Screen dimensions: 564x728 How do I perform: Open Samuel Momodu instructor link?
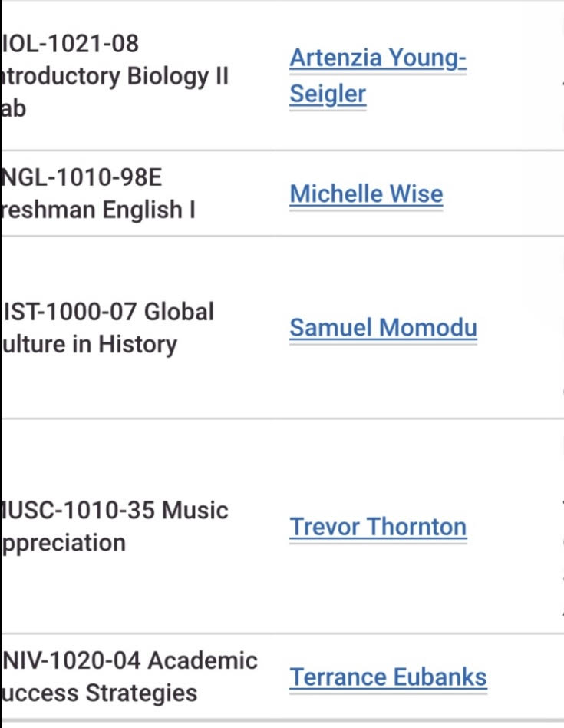tap(383, 327)
